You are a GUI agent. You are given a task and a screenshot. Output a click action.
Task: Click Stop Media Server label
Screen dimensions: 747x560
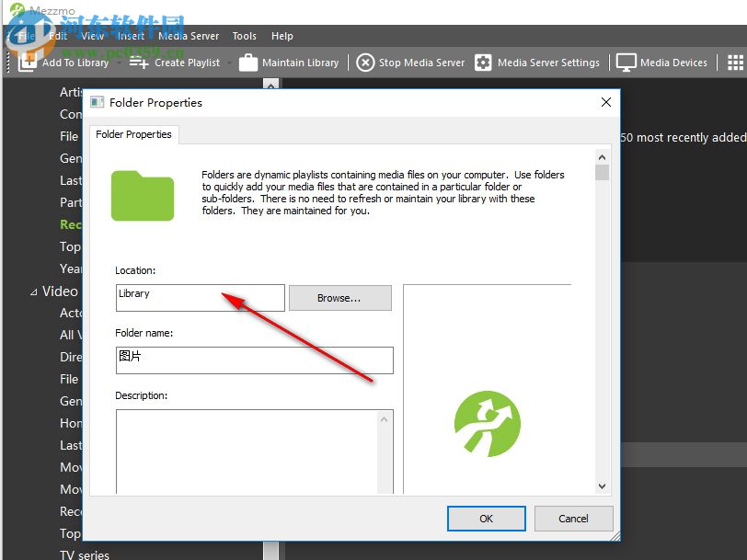(x=421, y=63)
